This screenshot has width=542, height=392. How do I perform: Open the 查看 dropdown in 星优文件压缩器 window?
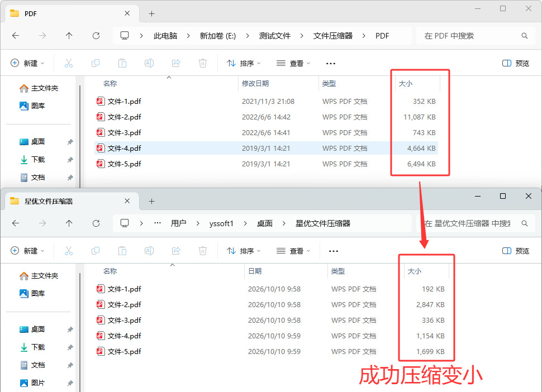pyautogui.click(x=293, y=251)
